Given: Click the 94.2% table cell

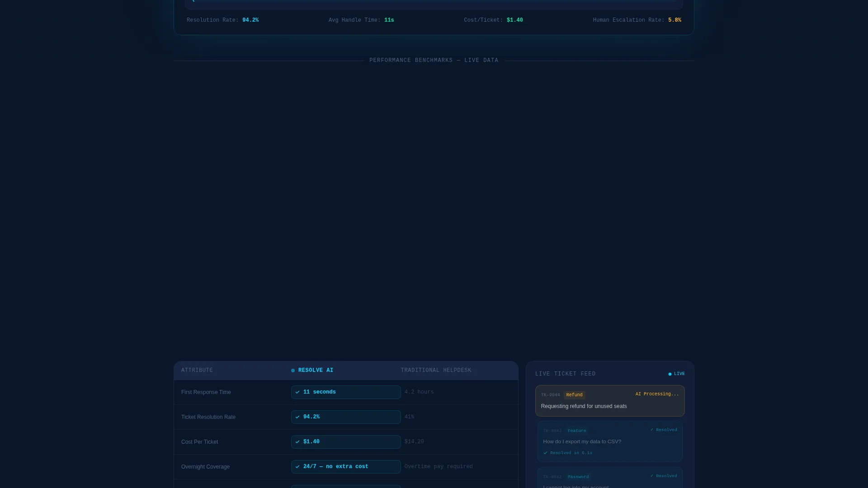Looking at the screenshot, I should [x=346, y=417].
